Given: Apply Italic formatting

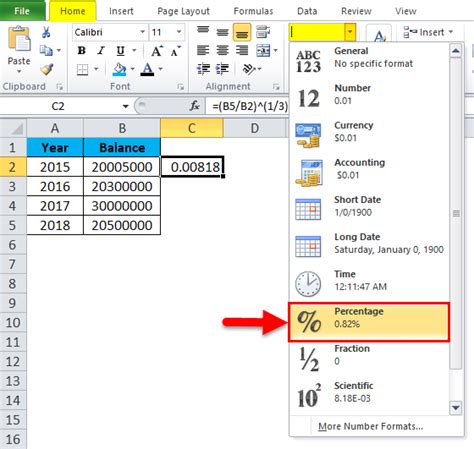Looking at the screenshot, I should tap(101, 51).
